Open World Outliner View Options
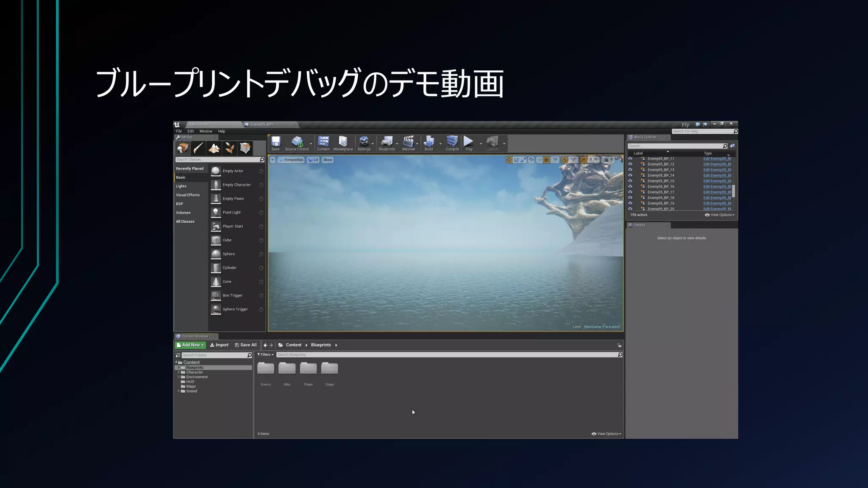868x488 pixels. coord(720,215)
